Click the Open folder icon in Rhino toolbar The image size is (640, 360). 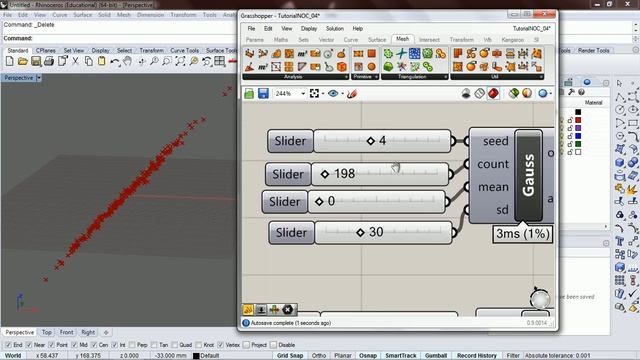(x=22, y=62)
